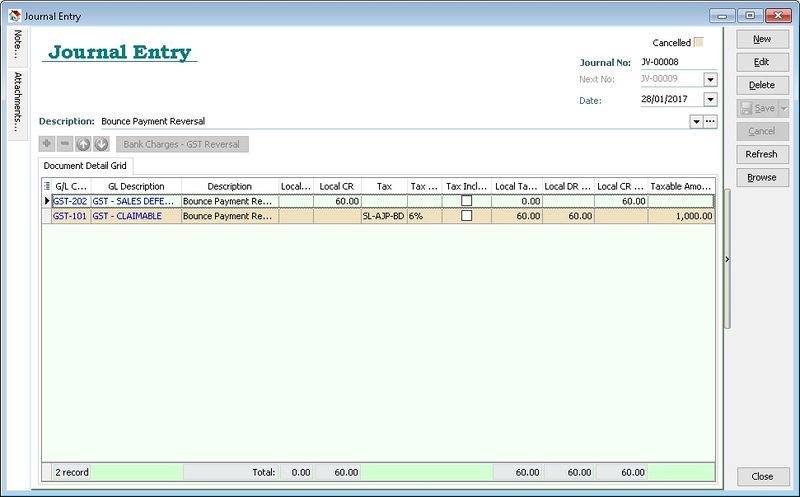
Task: Move row up with up arrow icon
Action: pyautogui.click(x=83, y=144)
